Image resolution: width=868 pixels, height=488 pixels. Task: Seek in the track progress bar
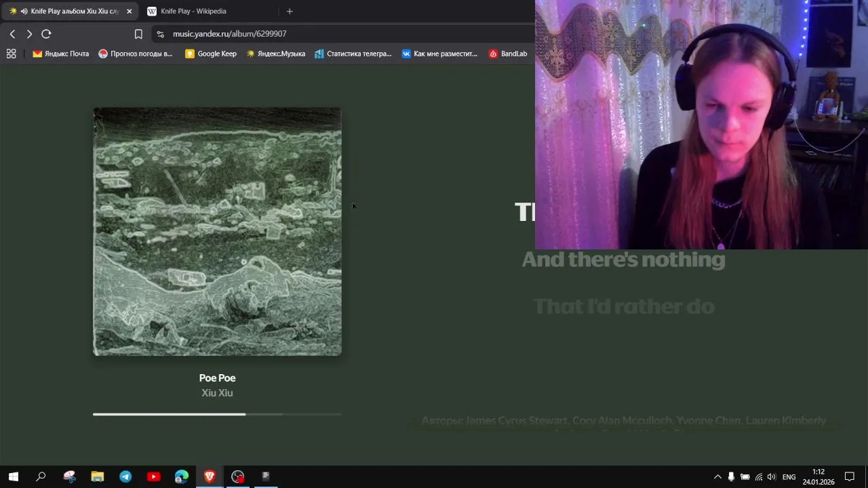[x=217, y=413]
